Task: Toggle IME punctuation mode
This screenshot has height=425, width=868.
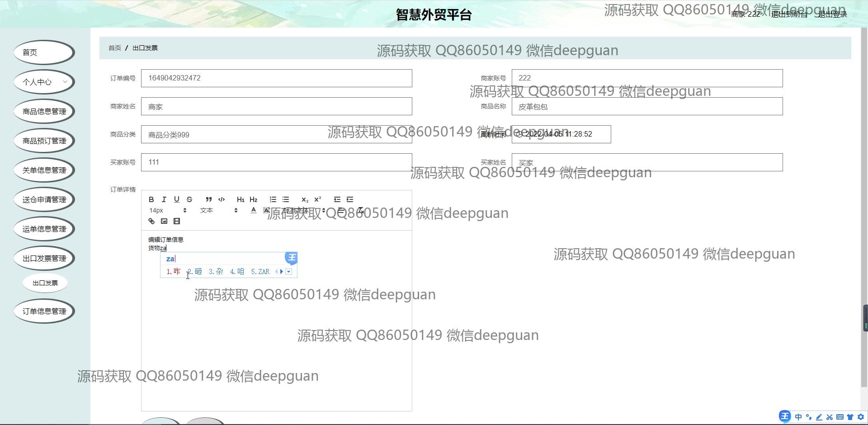Action: (809, 417)
